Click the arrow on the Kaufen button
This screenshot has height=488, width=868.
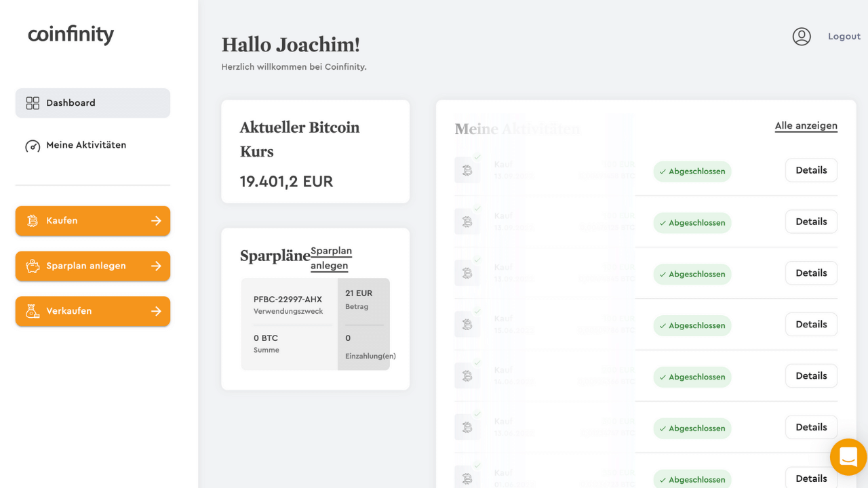pyautogui.click(x=156, y=221)
